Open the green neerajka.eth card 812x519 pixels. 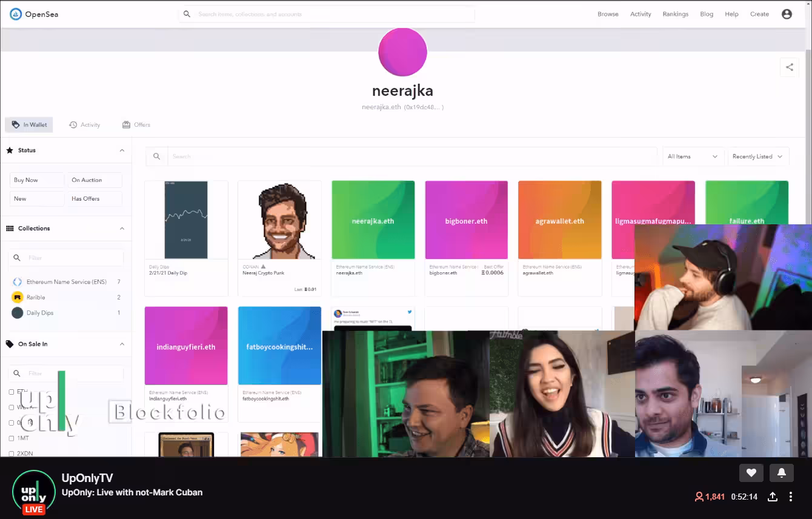tap(373, 238)
